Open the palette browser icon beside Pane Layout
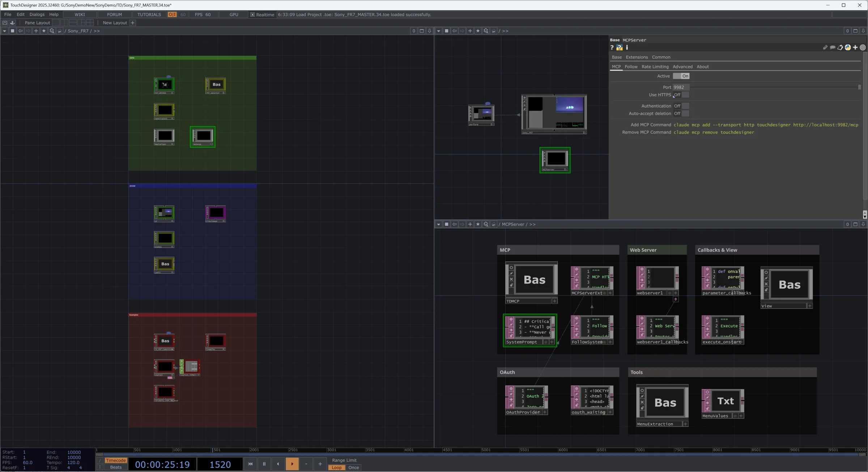 click(12, 23)
